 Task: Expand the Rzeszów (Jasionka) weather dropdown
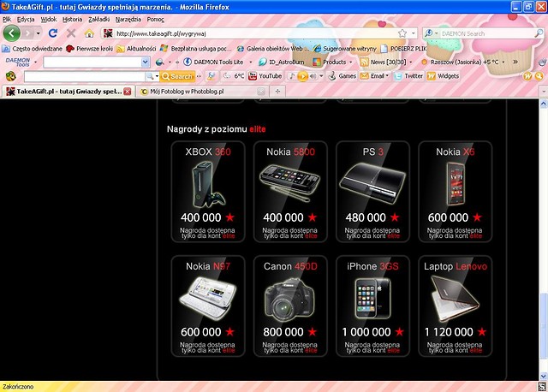tap(503, 62)
